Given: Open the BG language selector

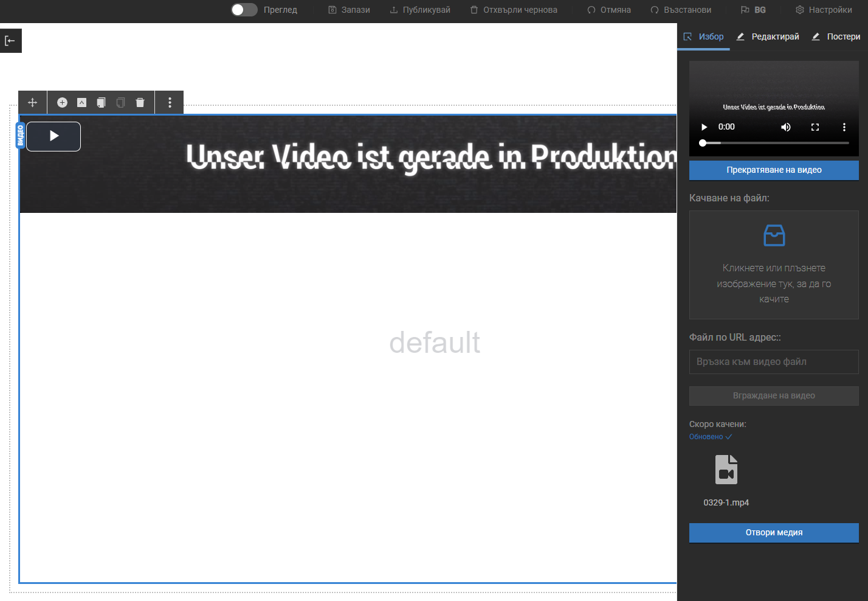Looking at the screenshot, I should (x=753, y=10).
